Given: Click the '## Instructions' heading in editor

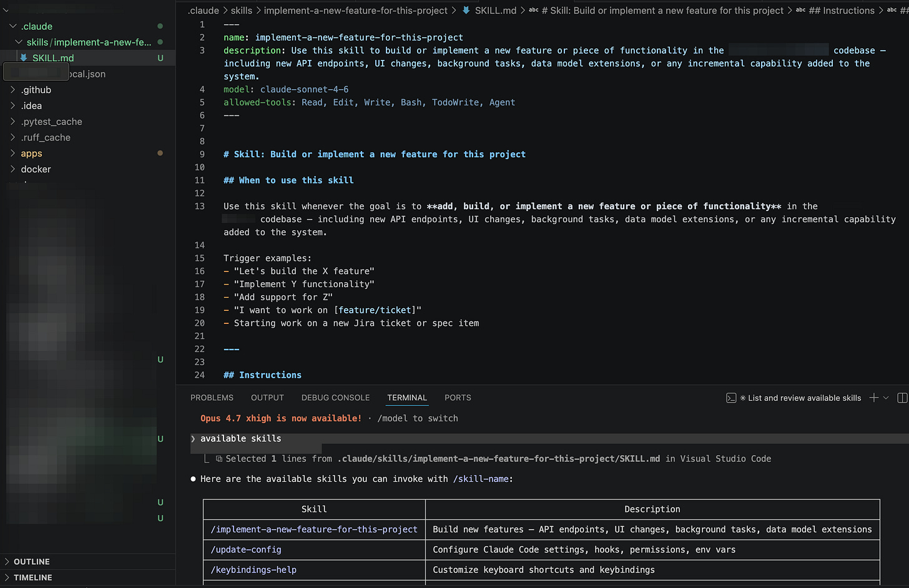Looking at the screenshot, I should pyautogui.click(x=262, y=375).
